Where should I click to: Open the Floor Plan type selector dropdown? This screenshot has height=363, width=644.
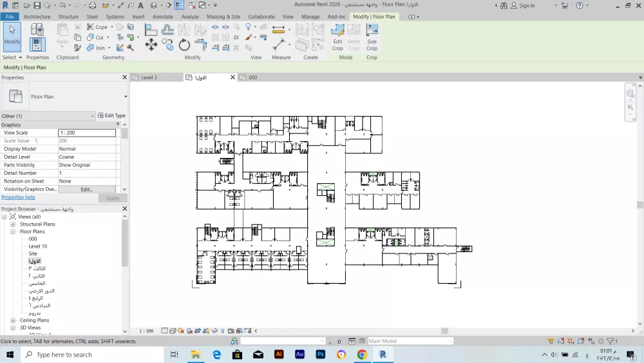click(x=126, y=97)
